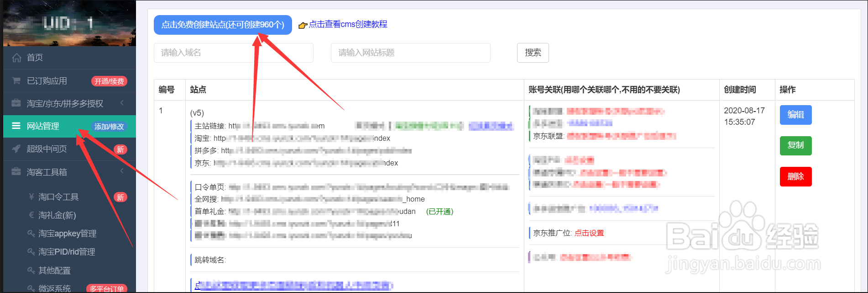The width and height of the screenshot is (868, 293).
Task: Click the 新 badge on 超级中间页
Action: [x=120, y=149]
